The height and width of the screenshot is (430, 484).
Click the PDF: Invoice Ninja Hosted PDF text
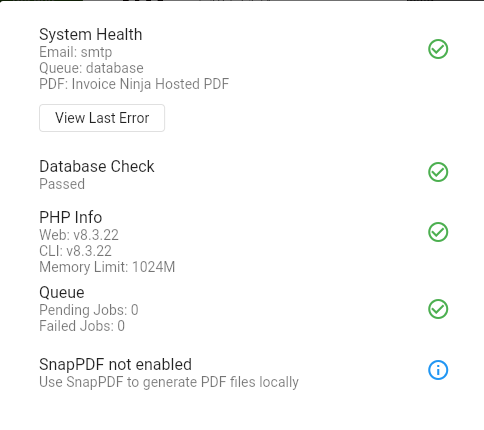tap(134, 84)
